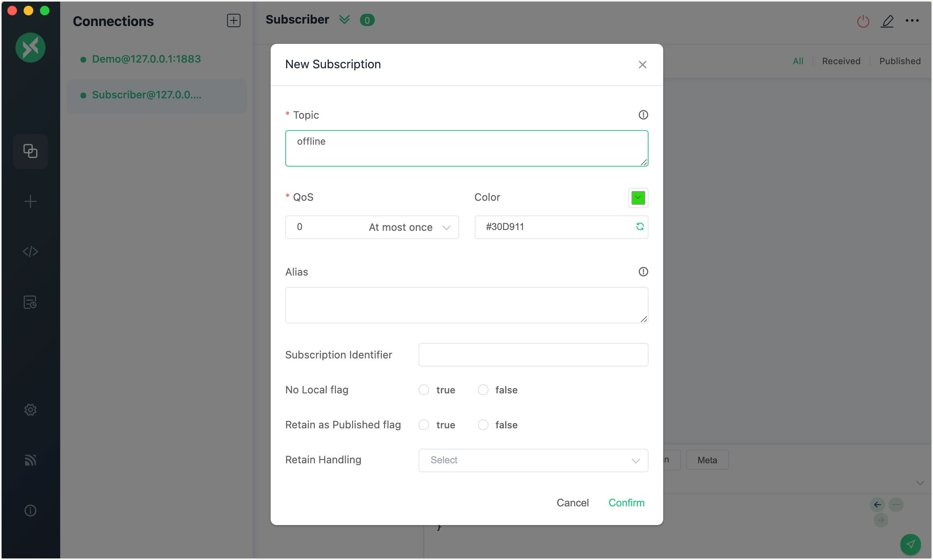The height and width of the screenshot is (560, 933).
Task: Set Retain as Published flag to true
Action: [424, 425]
